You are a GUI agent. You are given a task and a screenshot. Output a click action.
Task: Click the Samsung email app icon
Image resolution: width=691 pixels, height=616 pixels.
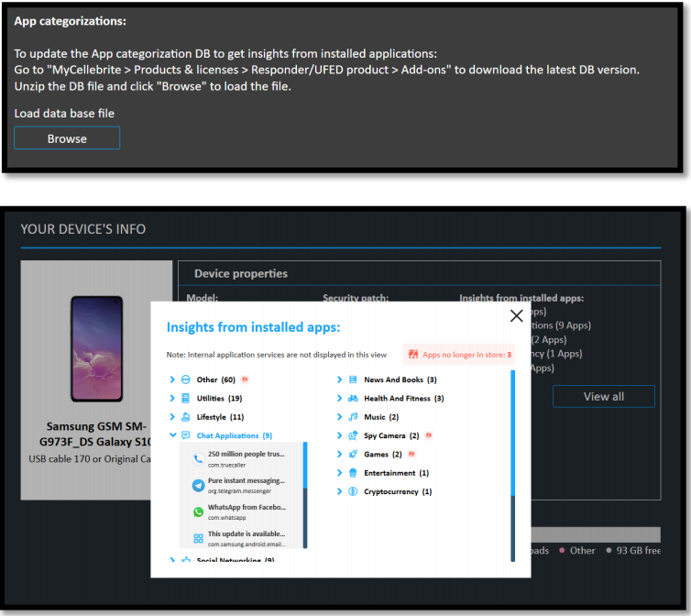(x=198, y=538)
